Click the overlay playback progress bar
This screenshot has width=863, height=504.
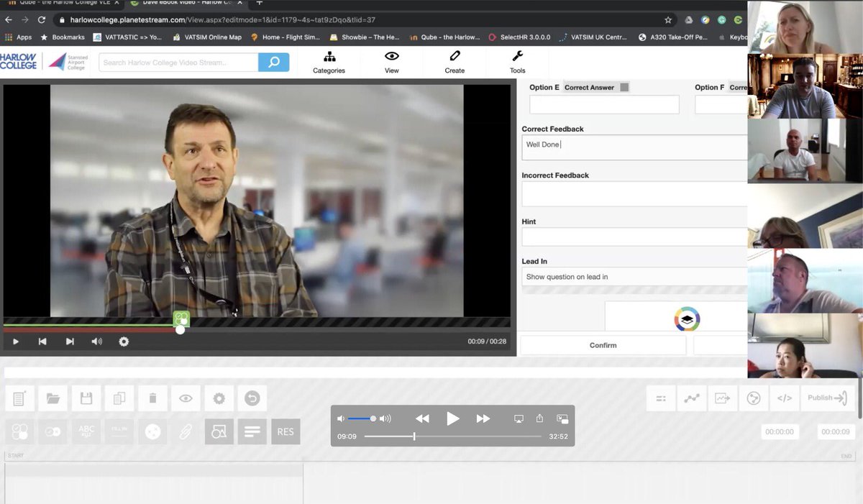(452, 436)
